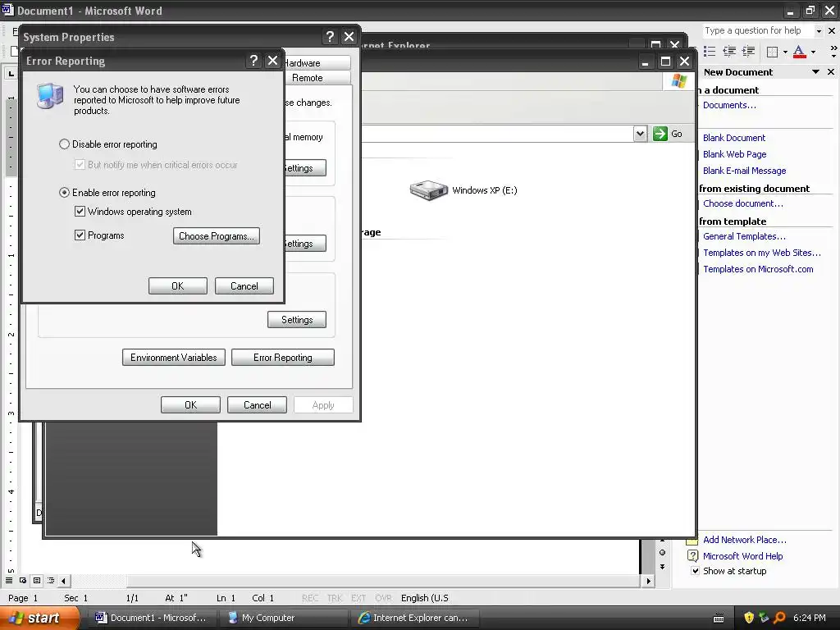Apply bullets with Word's bullet list icon

[710, 52]
